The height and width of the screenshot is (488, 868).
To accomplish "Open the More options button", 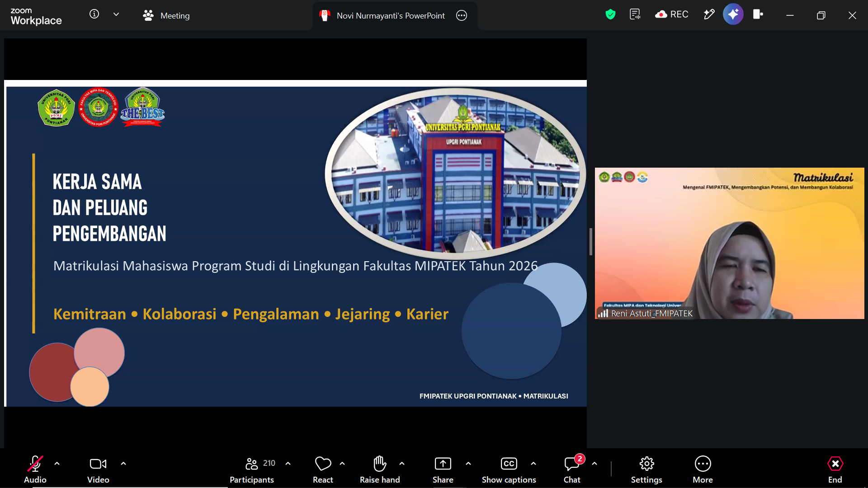I will 703,469.
